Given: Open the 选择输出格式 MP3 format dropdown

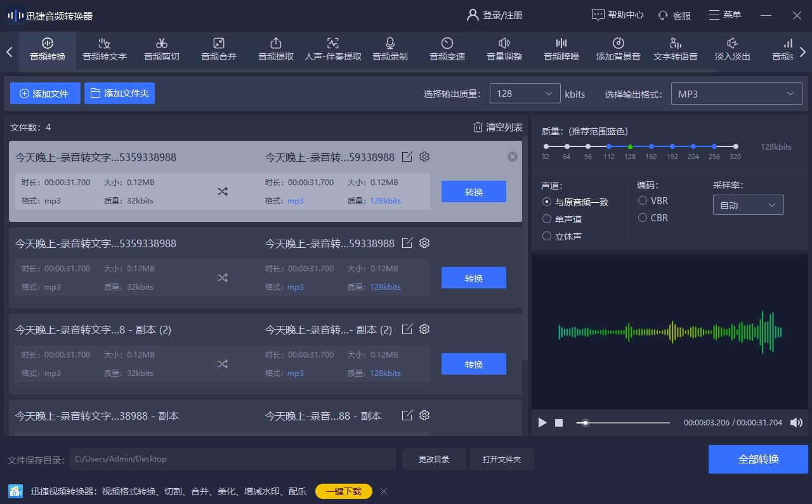Looking at the screenshot, I should [x=736, y=93].
